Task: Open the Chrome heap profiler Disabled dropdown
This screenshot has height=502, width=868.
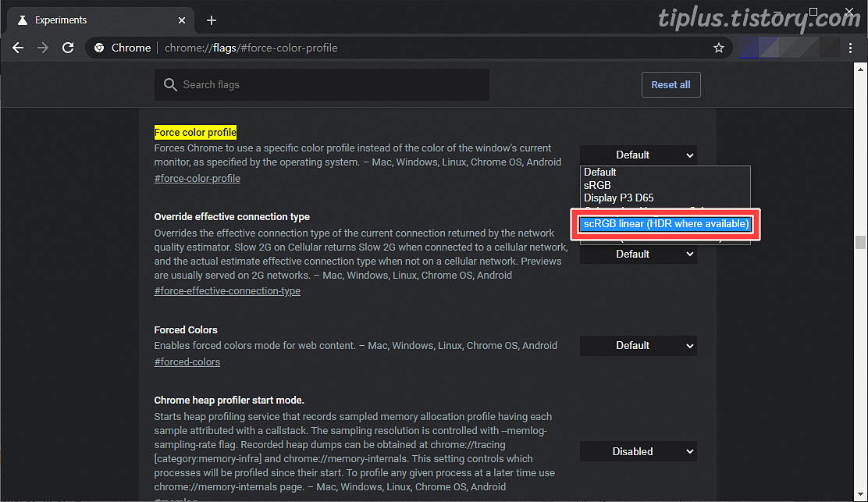Action: point(639,451)
